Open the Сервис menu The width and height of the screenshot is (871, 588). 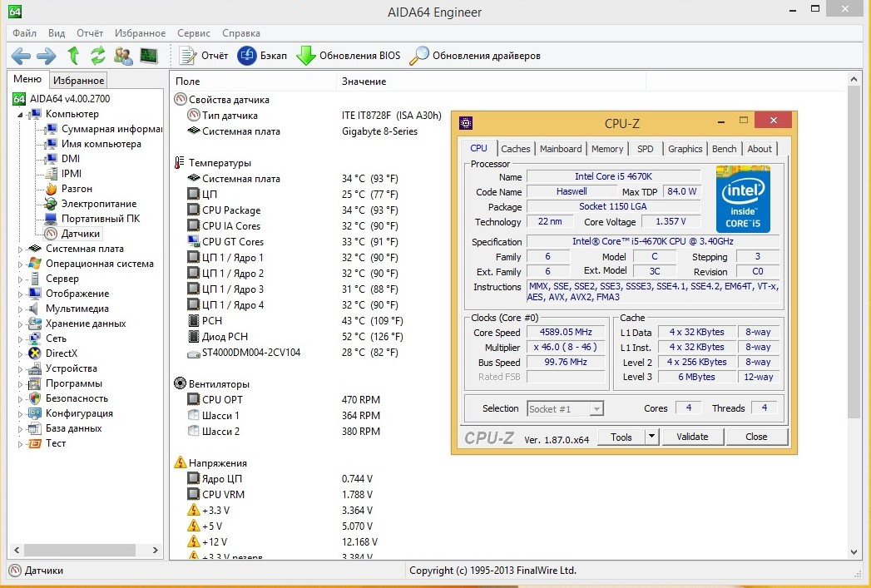click(193, 33)
